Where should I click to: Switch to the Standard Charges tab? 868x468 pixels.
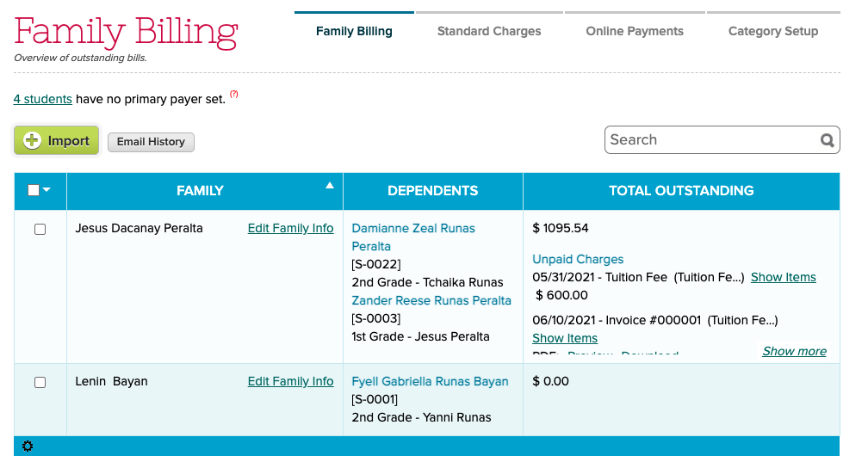pyautogui.click(x=489, y=31)
